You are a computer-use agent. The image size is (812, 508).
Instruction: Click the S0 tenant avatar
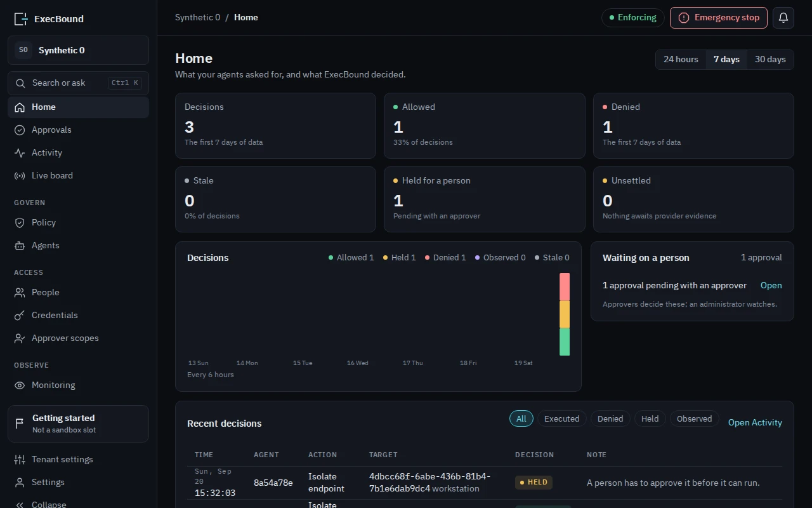click(23, 50)
